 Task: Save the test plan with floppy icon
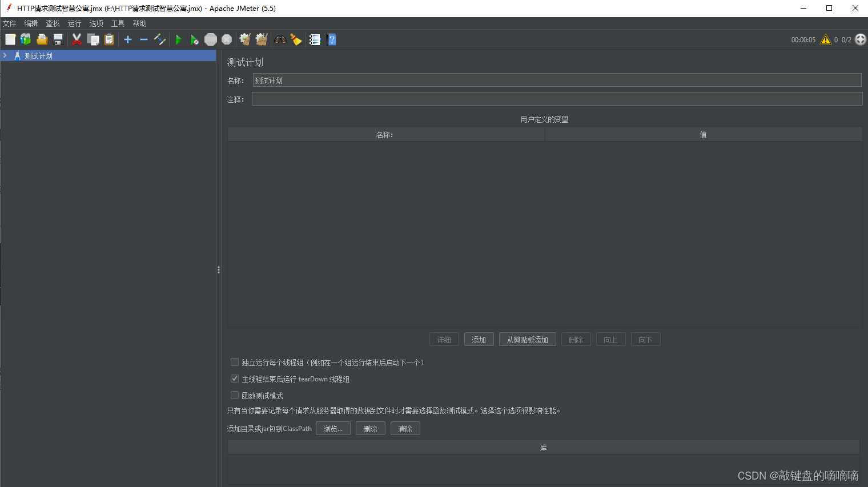click(58, 39)
